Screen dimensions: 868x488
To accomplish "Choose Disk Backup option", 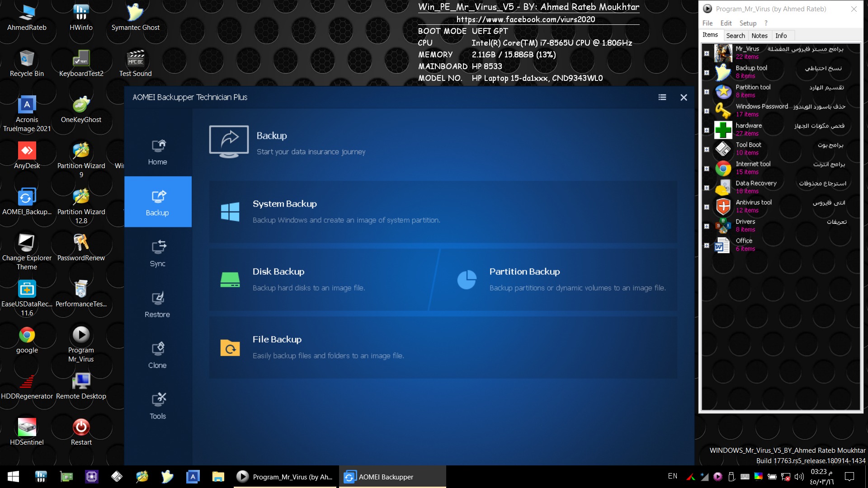I will click(322, 279).
